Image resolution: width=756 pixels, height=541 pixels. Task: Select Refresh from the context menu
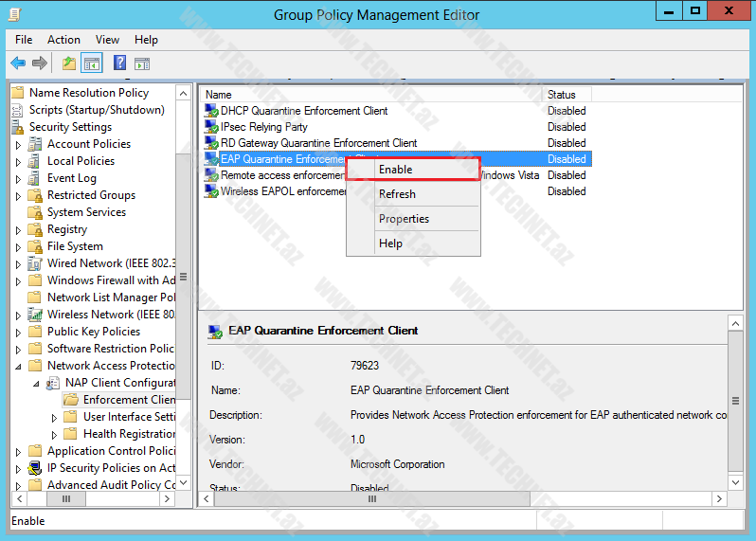point(397,194)
